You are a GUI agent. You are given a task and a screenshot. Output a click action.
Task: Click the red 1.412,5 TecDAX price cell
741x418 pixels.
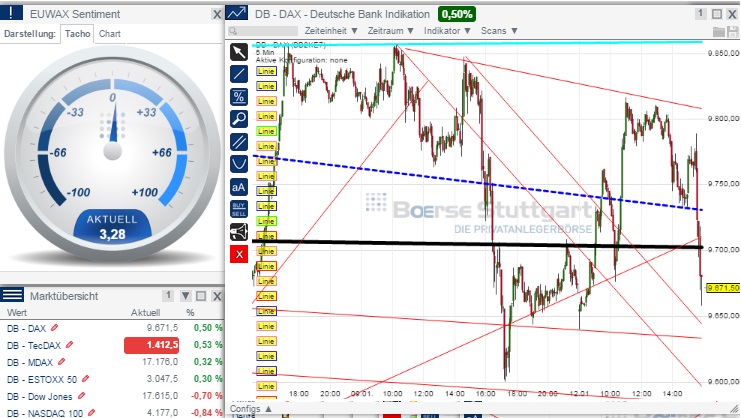pos(151,345)
